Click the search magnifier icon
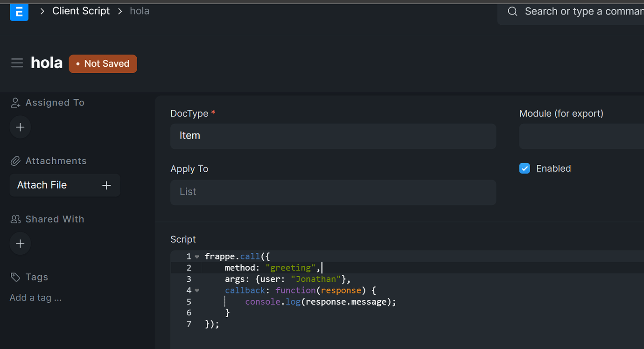644x349 pixels. pos(512,11)
